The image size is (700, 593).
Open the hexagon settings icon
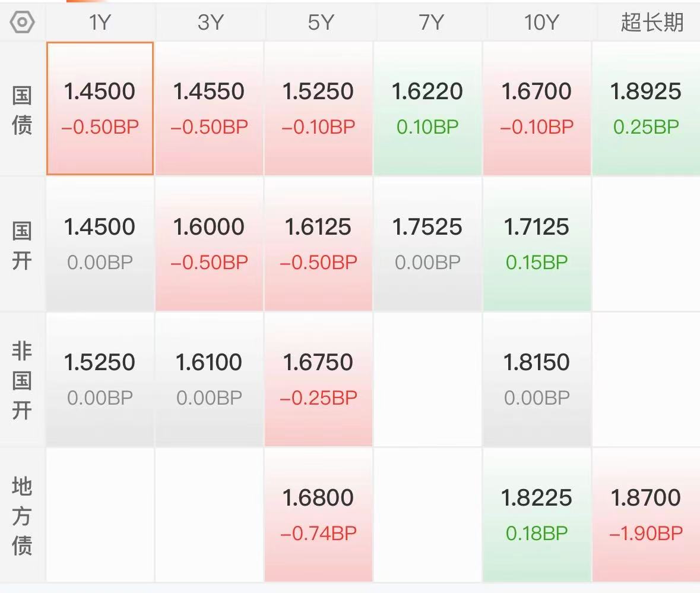[22, 23]
